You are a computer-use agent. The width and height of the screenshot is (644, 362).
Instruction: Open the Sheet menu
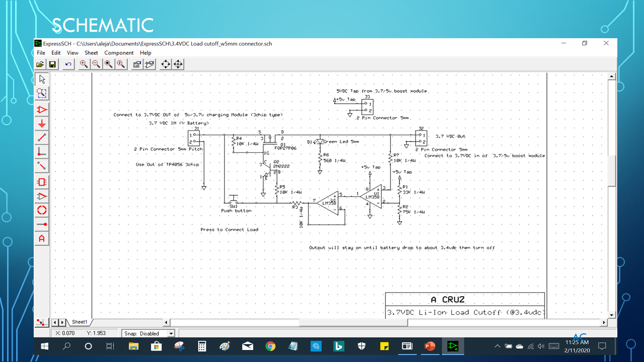[x=91, y=52]
